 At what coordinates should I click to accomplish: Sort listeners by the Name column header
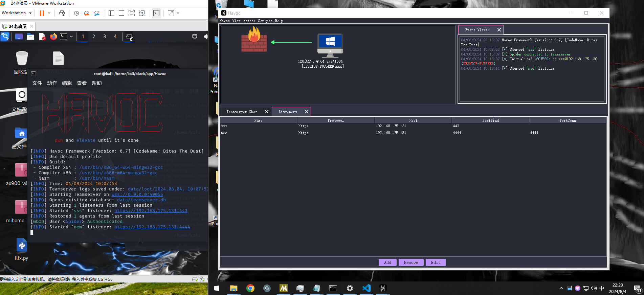point(259,120)
